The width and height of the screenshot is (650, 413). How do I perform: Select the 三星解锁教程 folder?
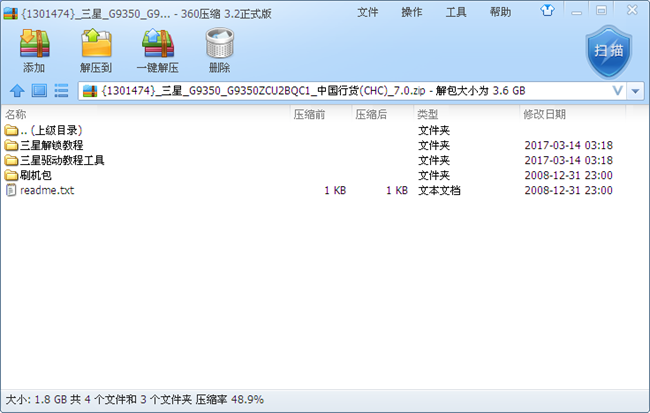(x=50, y=145)
